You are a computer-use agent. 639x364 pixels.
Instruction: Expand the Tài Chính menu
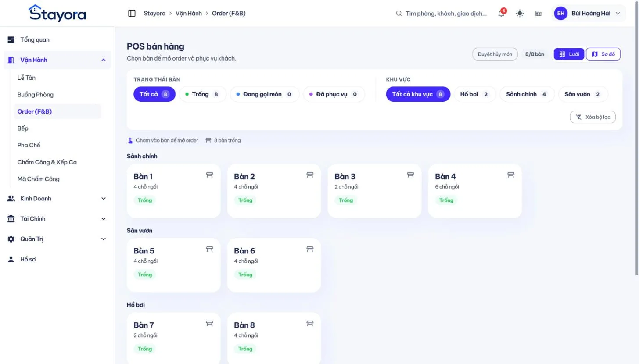click(x=57, y=219)
